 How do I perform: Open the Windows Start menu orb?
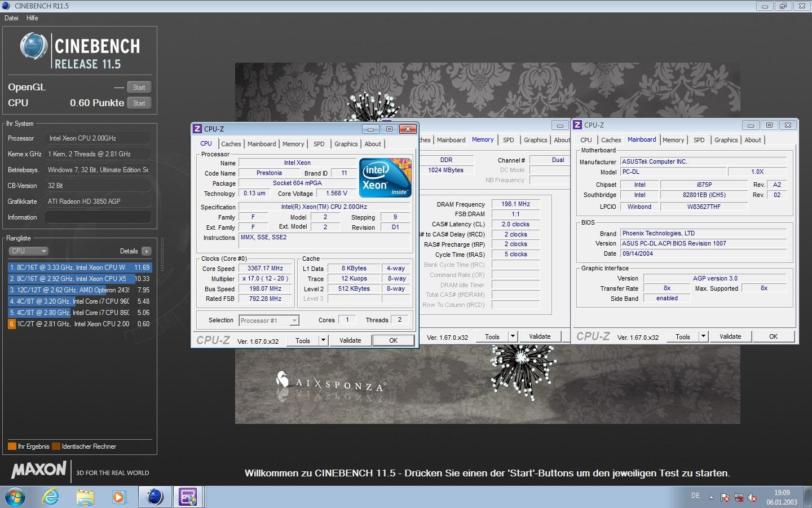tap(15, 497)
